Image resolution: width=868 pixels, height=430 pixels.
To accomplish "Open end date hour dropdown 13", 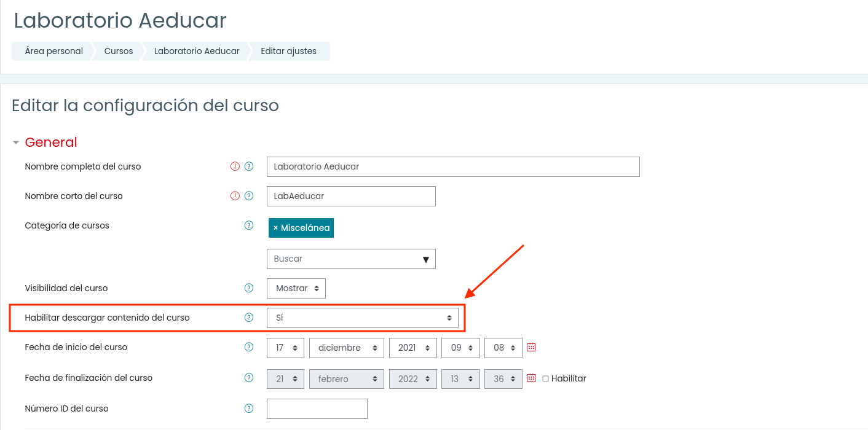I will (460, 379).
